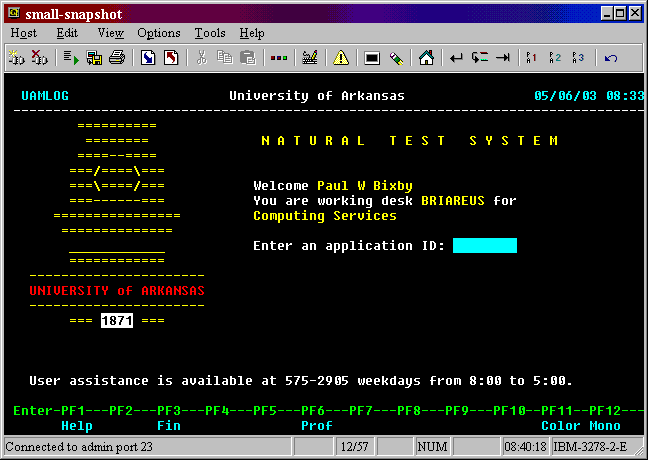The height and width of the screenshot is (460, 648).
Task: Click the Connected to admin port 23 status
Action: (79, 447)
